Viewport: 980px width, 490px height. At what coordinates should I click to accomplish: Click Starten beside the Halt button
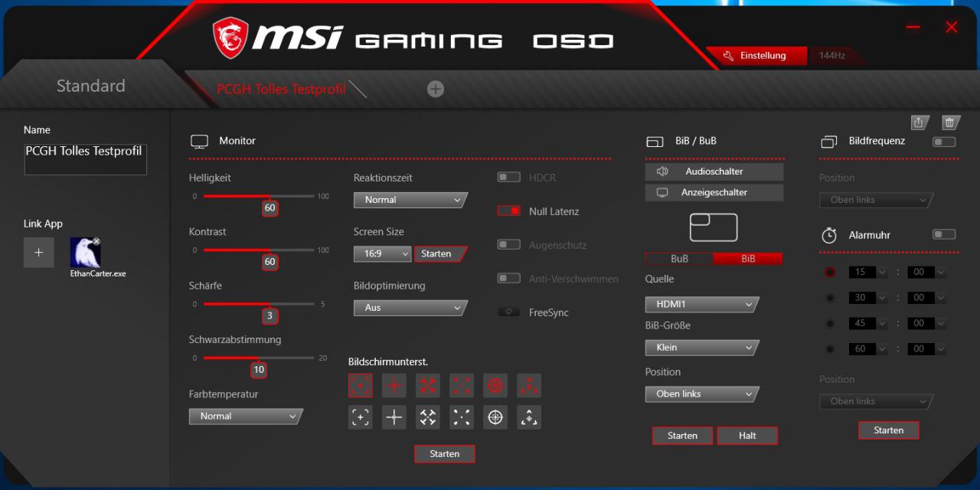(682, 436)
